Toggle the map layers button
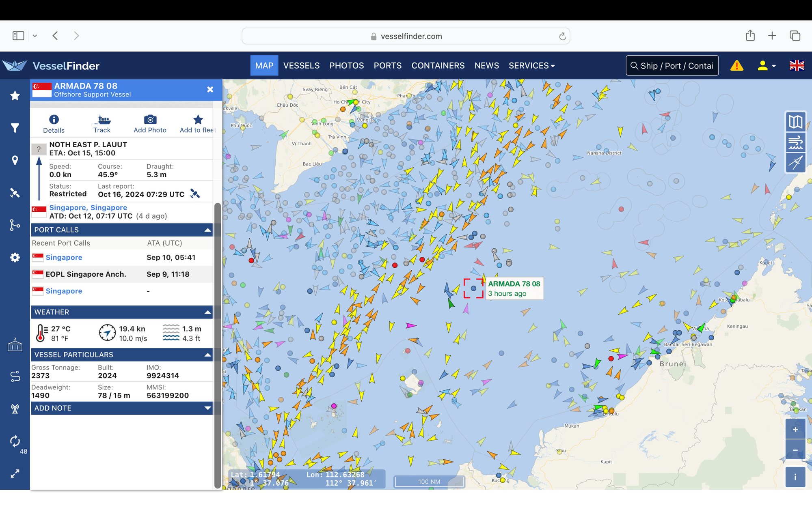This screenshot has width=812, height=527. [x=795, y=121]
